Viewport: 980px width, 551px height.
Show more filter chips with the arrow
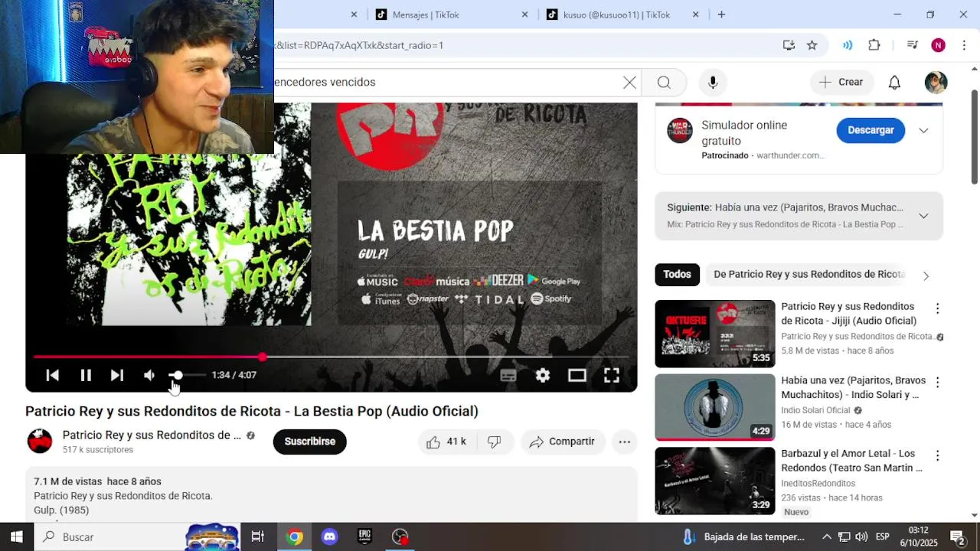(x=926, y=275)
